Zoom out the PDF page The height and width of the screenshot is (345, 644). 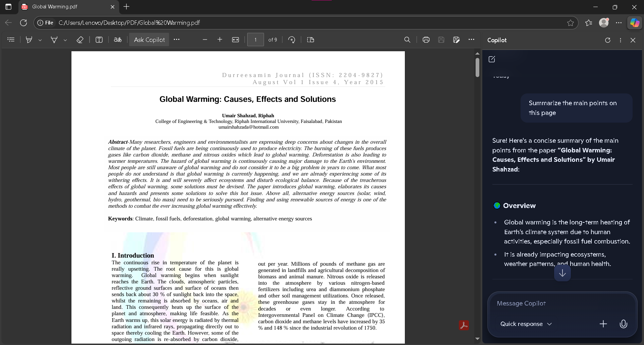(x=205, y=40)
